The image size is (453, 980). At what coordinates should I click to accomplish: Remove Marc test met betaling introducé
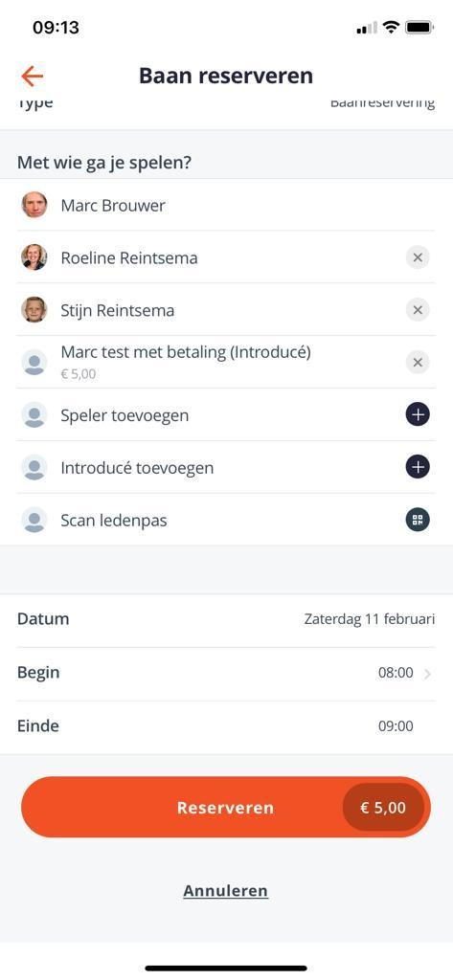click(x=418, y=363)
